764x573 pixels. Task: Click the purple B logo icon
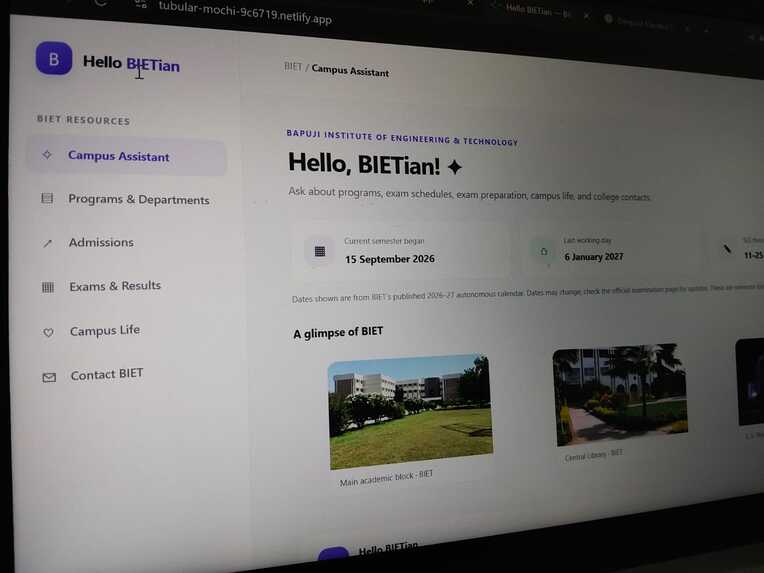(54, 58)
